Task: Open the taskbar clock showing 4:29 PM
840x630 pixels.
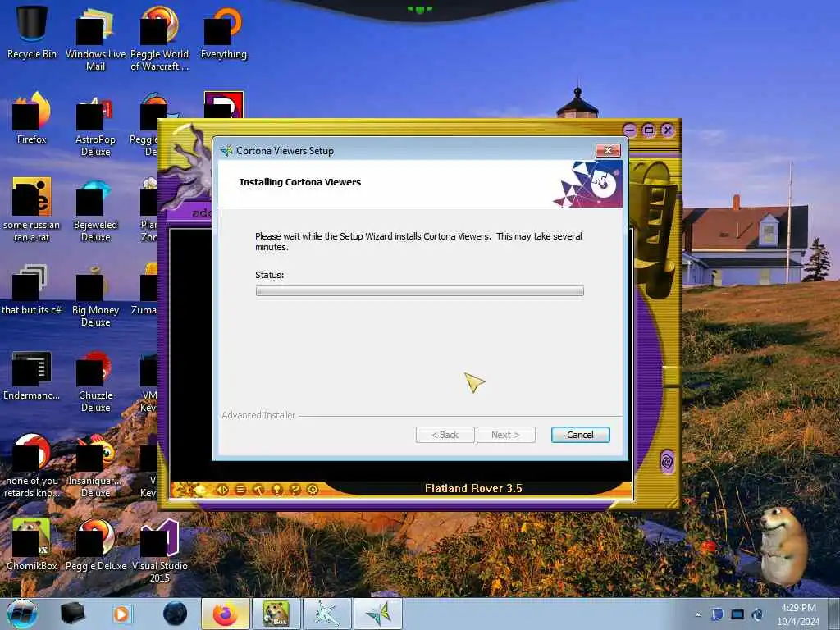Action: point(798,614)
